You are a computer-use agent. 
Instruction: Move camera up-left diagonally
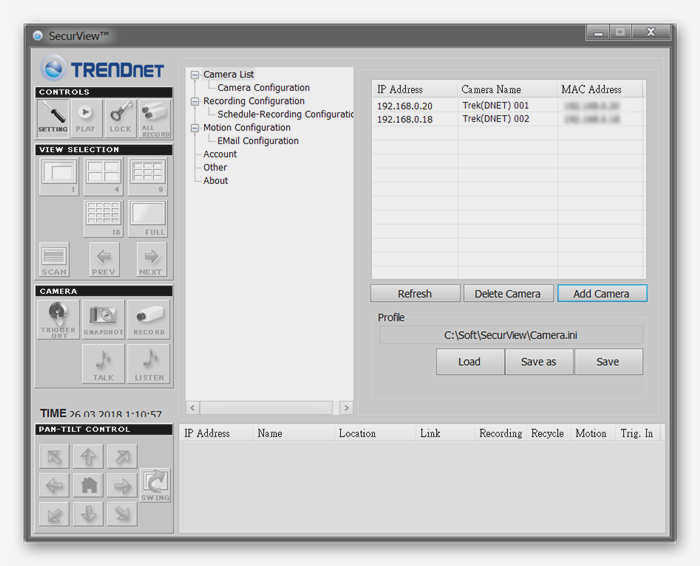(54, 456)
